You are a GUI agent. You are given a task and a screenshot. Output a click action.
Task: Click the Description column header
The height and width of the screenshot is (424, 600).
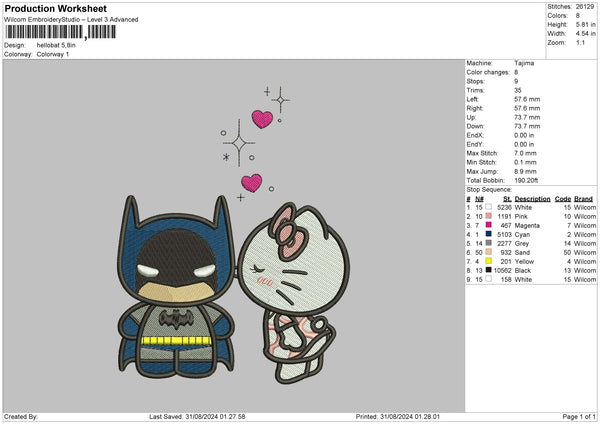(533, 198)
